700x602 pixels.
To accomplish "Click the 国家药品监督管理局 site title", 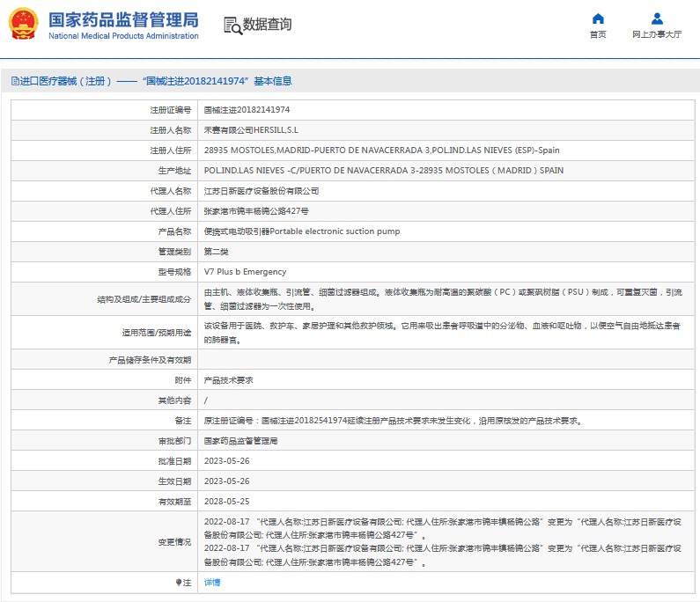I will [x=123, y=19].
